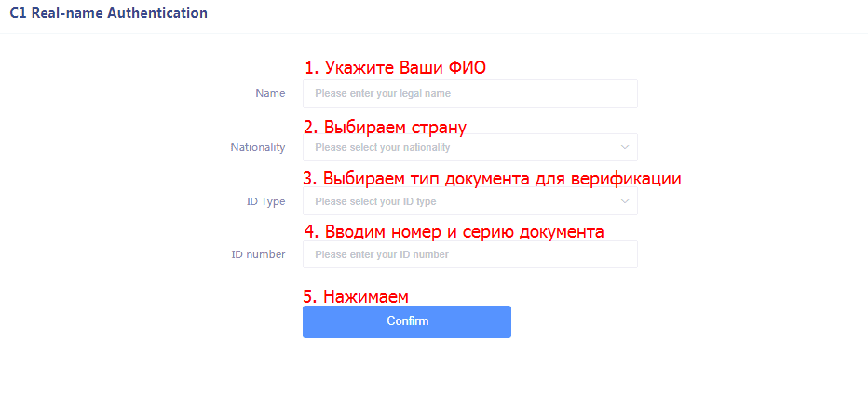
Task: Click the 'Nationality' field label
Action: [258, 147]
